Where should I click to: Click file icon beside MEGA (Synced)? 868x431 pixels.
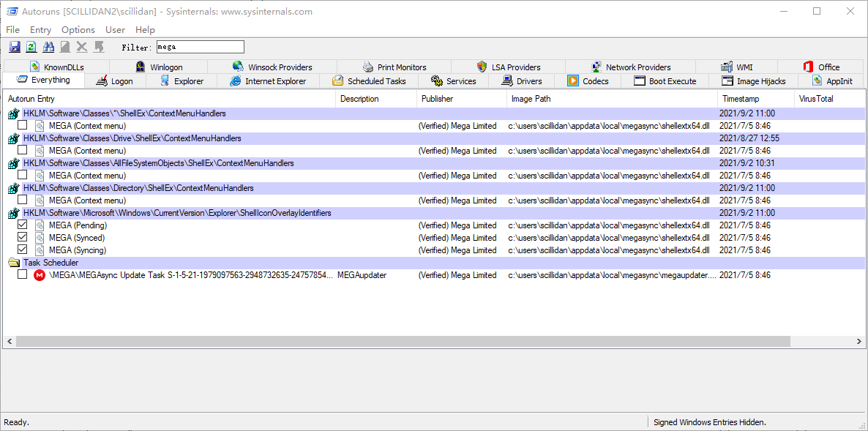click(x=40, y=237)
